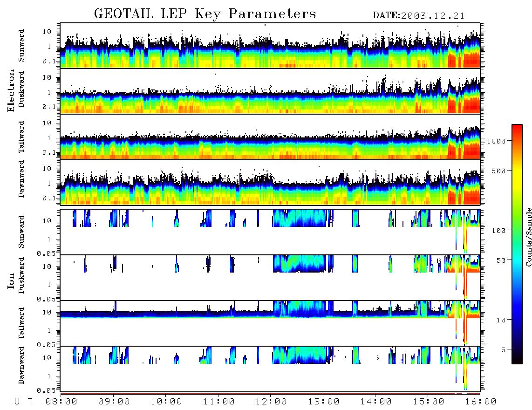Screen dimensions: 532x410
Task: Click the "0.05" tick of Ion Sunward panel
Action: [x=46, y=253]
